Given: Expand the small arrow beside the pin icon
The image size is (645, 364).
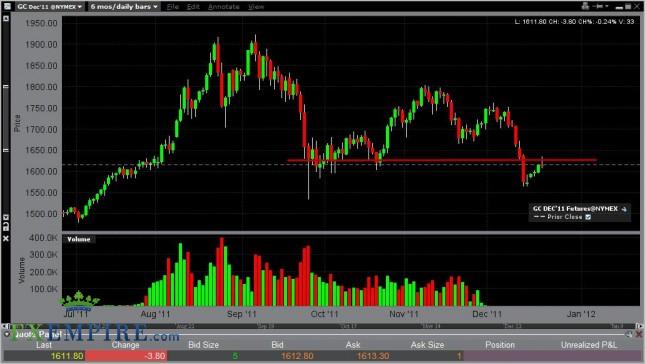Looking at the screenshot, I should tap(607, 6).
